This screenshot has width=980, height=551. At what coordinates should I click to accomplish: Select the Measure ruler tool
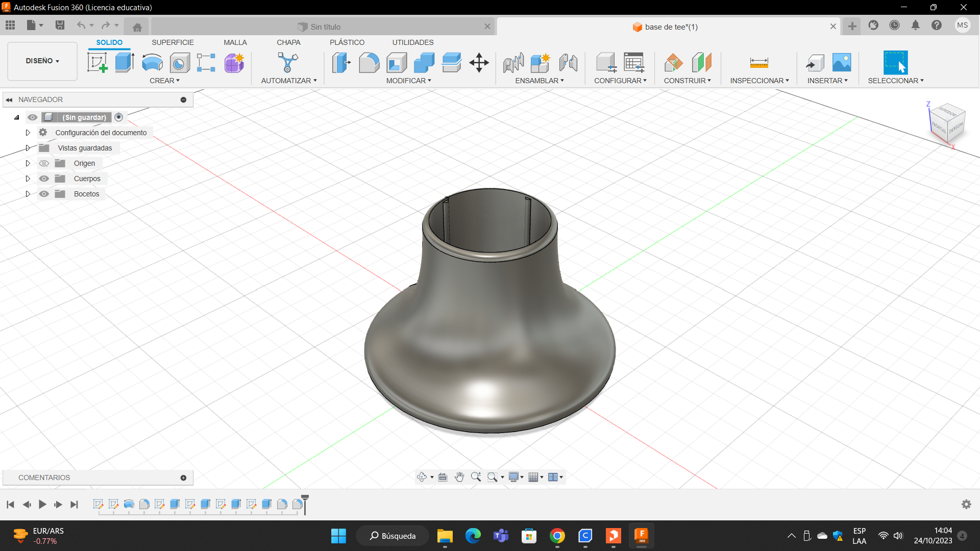tap(759, 63)
